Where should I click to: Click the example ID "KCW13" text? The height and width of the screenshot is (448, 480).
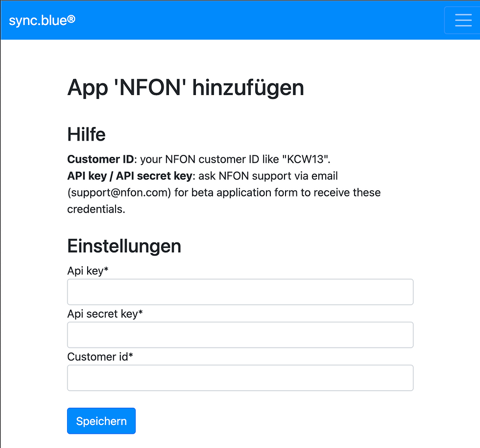click(305, 159)
